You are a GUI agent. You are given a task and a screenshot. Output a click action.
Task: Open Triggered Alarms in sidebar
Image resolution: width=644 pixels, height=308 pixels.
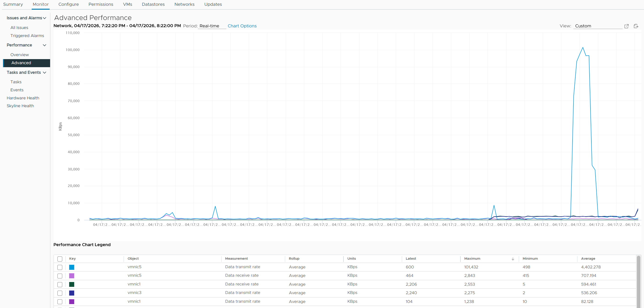click(x=27, y=35)
